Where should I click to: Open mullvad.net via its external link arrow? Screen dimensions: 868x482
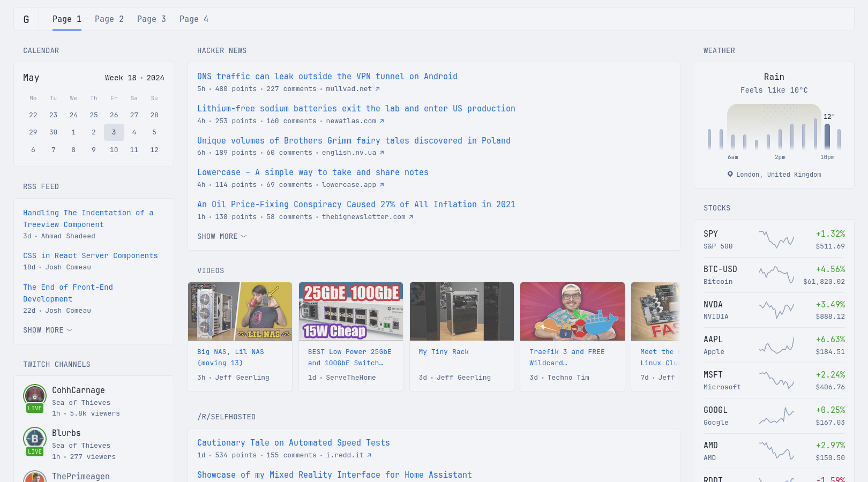pos(378,89)
